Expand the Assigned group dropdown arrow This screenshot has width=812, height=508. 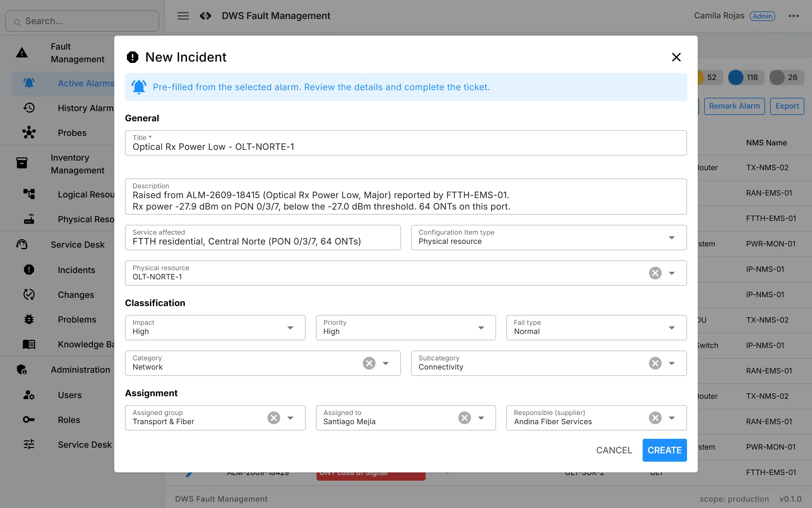[291, 418]
